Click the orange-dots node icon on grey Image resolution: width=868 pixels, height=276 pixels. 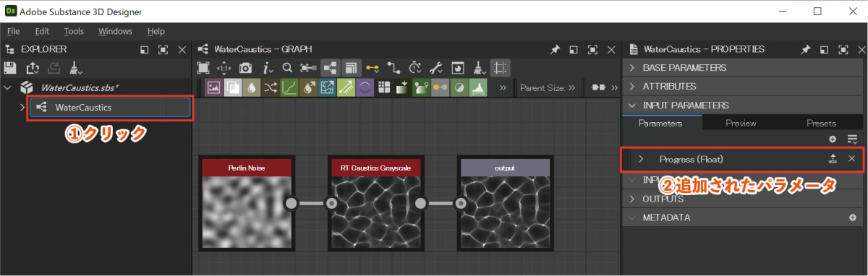(441, 88)
